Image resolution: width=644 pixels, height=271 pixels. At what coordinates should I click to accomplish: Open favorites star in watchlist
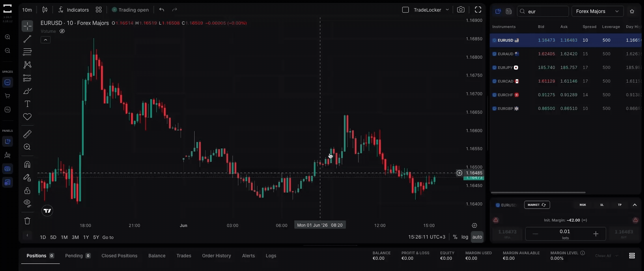pyautogui.click(x=632, y=11)
